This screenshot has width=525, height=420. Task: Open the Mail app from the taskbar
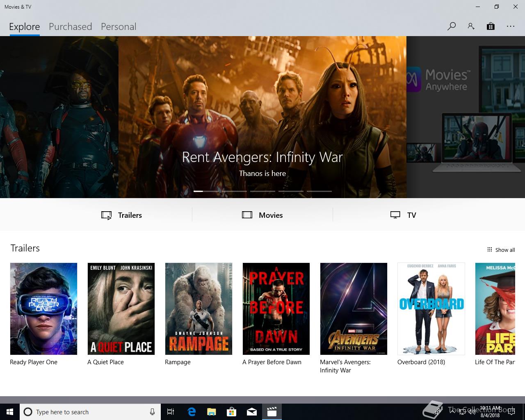pyautogui.click(x=252, y=412)
